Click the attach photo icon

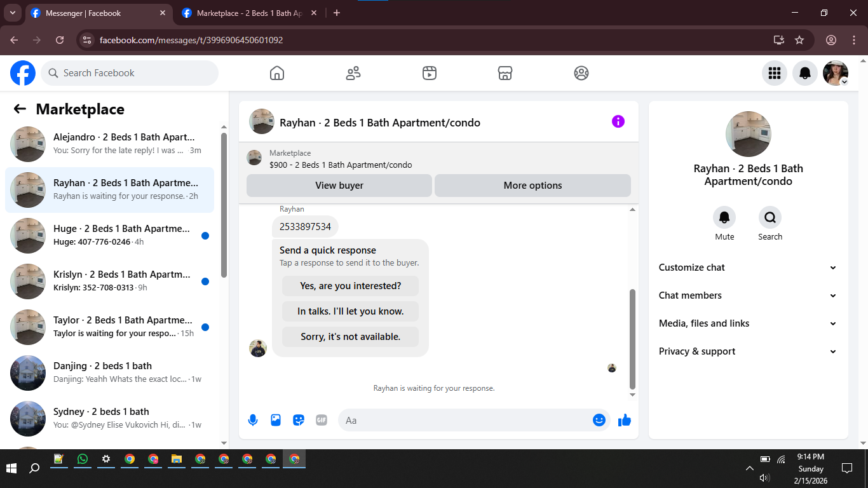pyautogui.click(x=276, y=420)
